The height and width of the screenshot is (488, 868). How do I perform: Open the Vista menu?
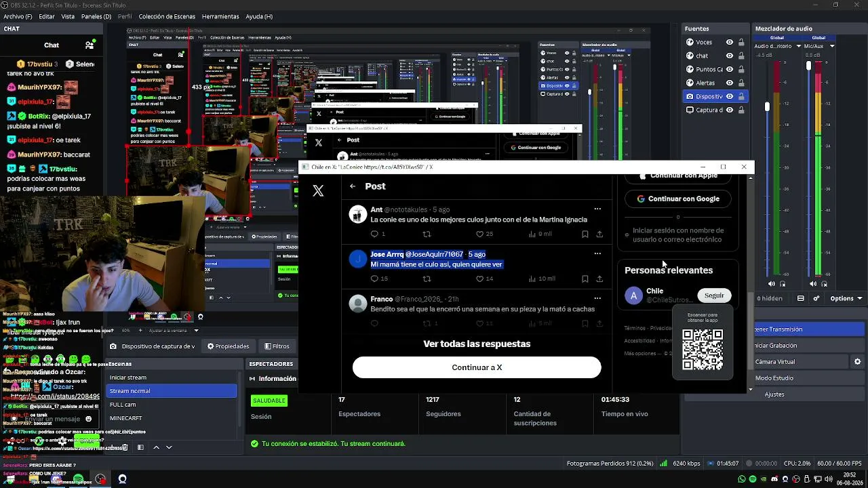(68, 16)
